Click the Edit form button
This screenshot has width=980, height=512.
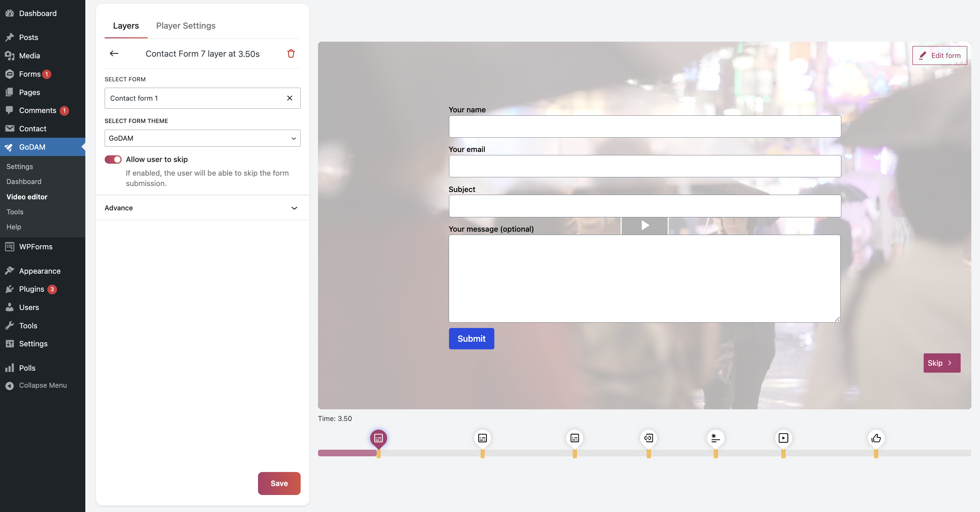click(x=940, y=56)
